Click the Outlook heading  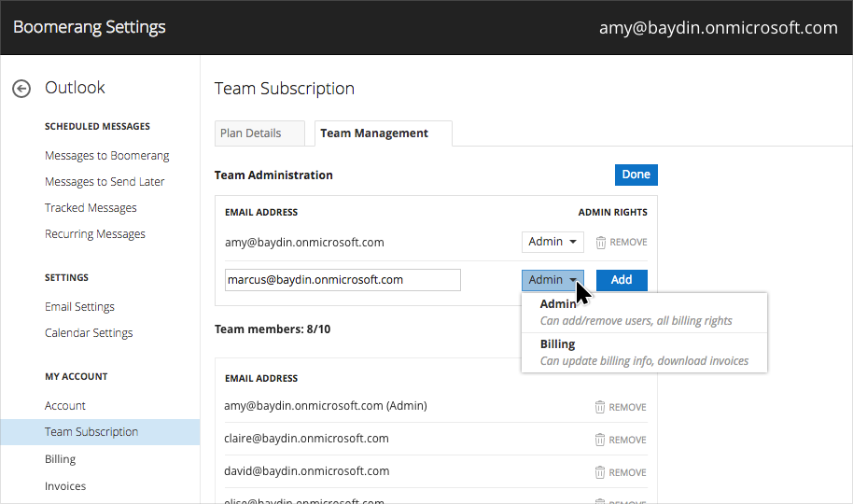75,88
